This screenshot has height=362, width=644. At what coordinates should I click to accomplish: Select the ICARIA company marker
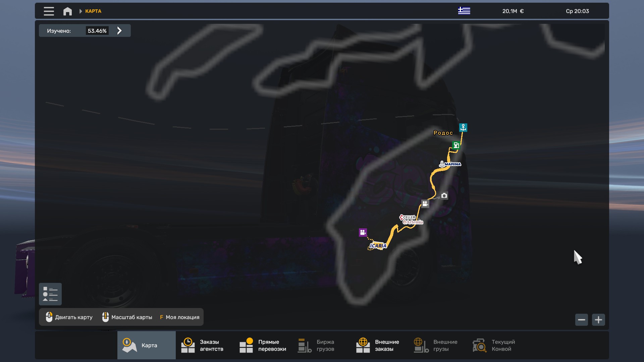coord(378,246)
